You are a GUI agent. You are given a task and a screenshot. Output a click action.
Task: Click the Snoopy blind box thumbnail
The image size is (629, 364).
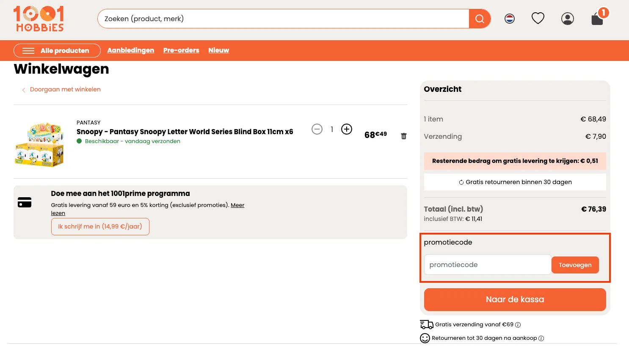tap(39, 144)
